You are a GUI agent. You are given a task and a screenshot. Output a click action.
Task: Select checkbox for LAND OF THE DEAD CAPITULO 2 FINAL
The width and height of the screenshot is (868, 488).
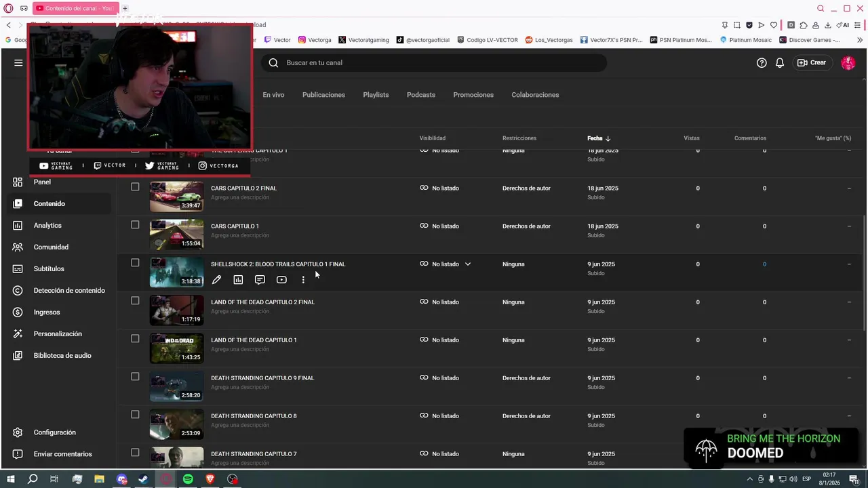tap(135, 301)
